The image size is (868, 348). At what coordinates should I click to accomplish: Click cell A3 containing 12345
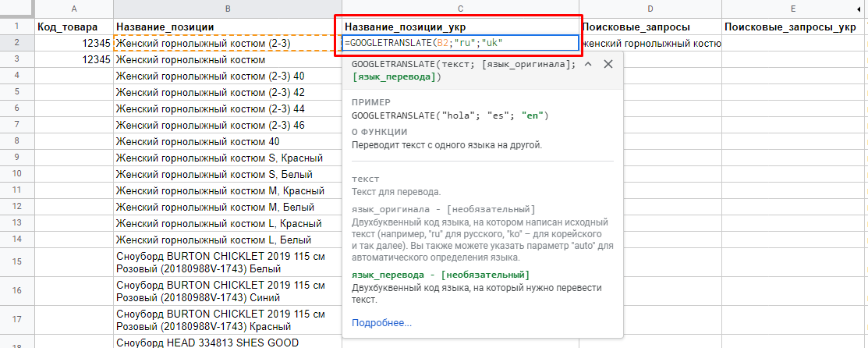[x=73, y=60]
